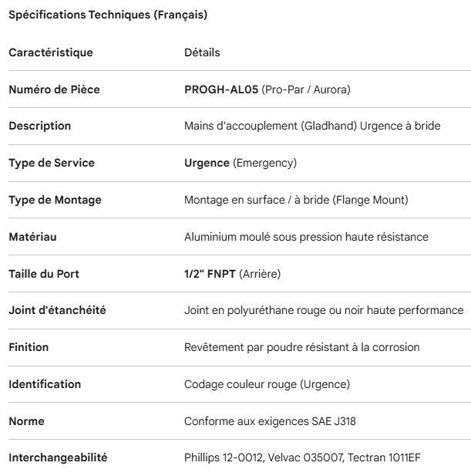Select the 'Type de Service' label
The width and height of the screenshot is (471, 476).
pyautogui.click(x=52, y=163)
